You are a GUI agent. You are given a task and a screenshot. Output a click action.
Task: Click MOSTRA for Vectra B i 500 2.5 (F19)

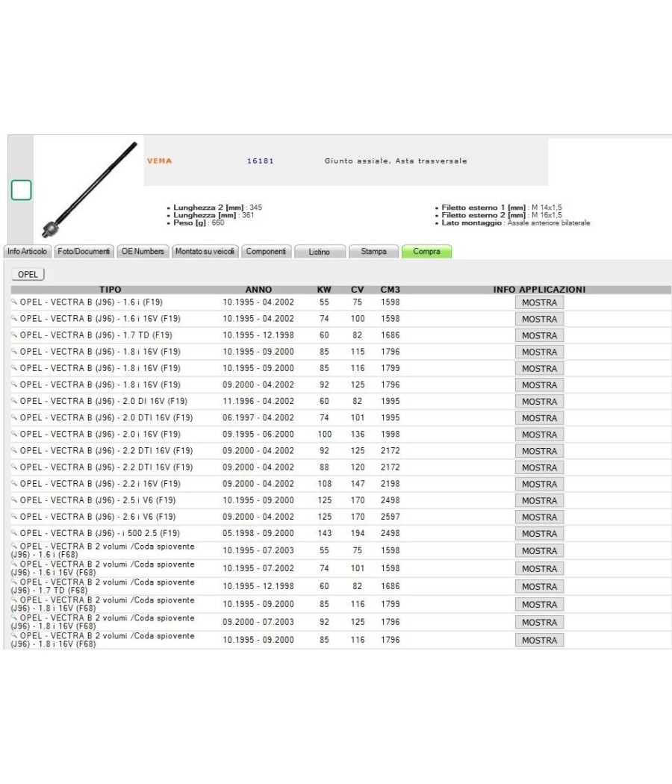click(x=539, y=534)
